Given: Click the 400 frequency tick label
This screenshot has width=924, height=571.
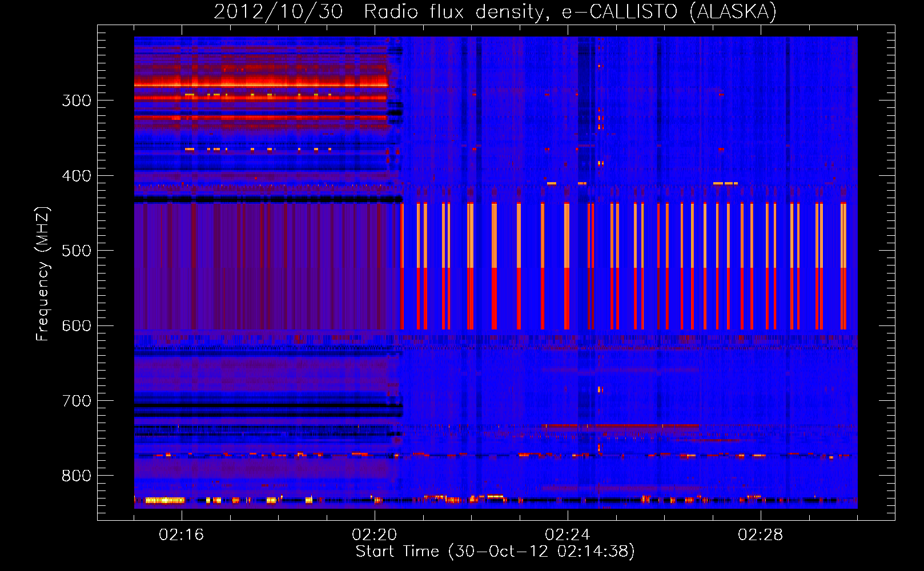Looking at the screenshot, I should 77,176.
